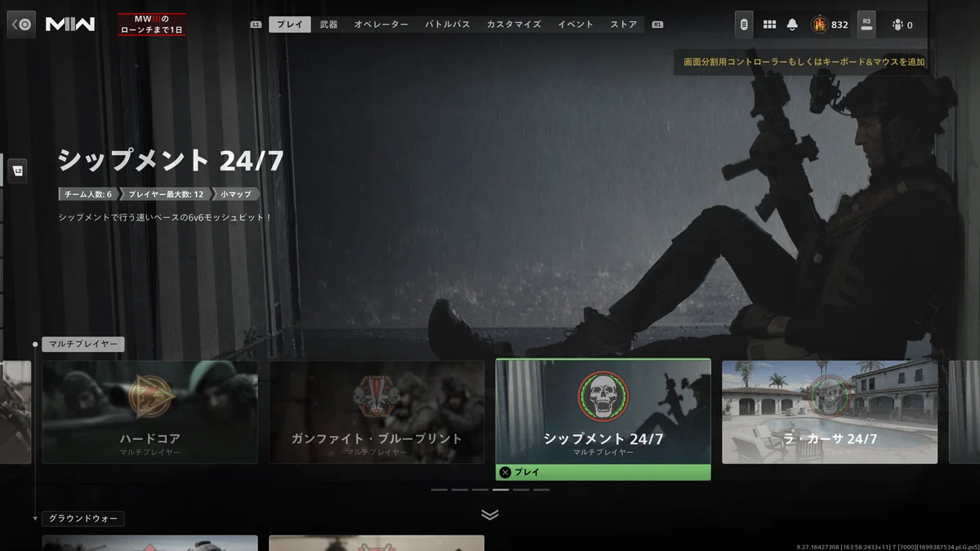Viewport: 980px width, 551px height.
Task: Click partially visible card left of ハードコア
Action: click(x=16, y=412)
